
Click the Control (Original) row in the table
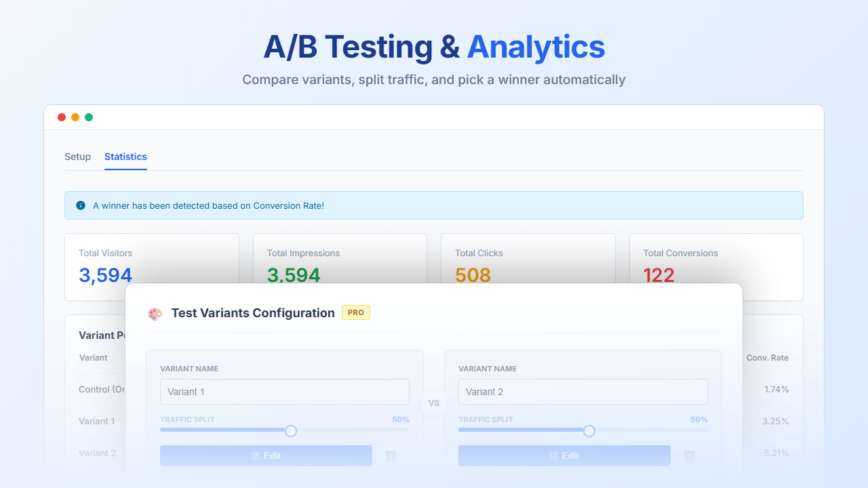click(102, 389)
